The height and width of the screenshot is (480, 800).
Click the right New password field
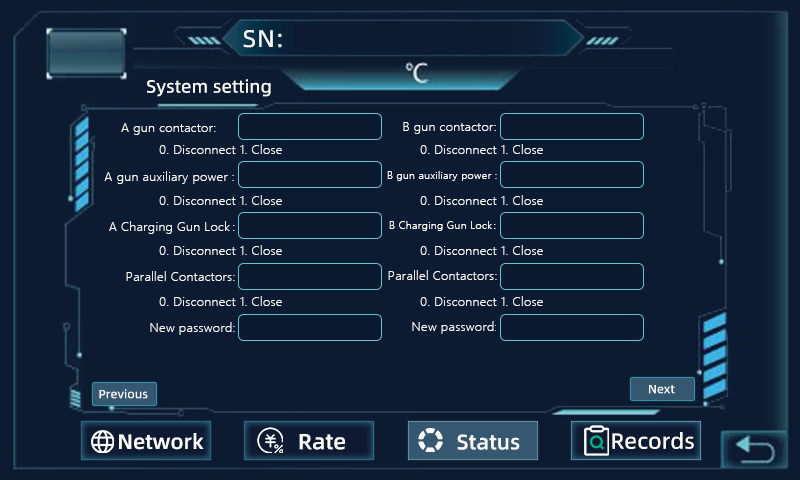click(571, 328)
